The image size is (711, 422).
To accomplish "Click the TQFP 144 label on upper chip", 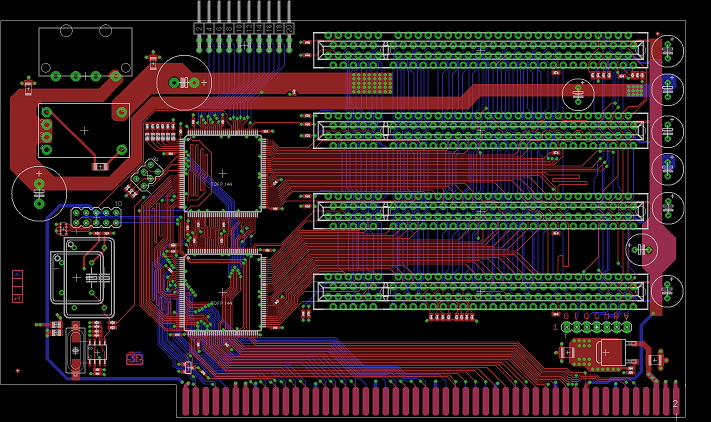I will click(x=222, y=184).
